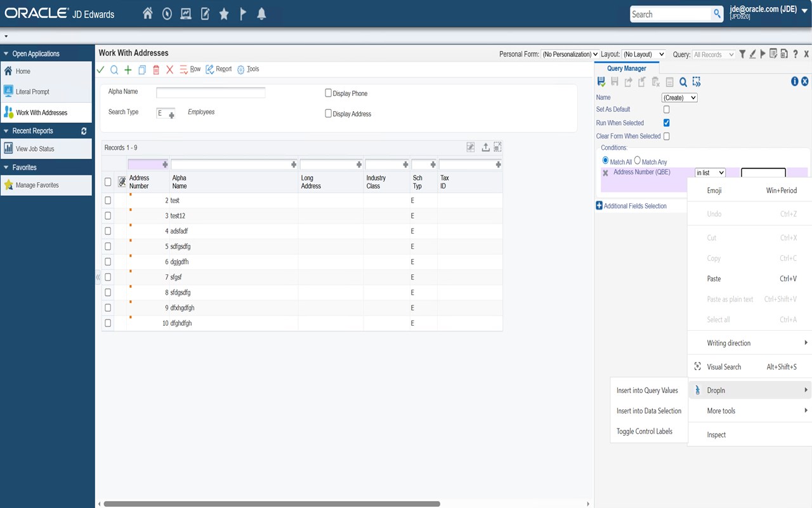Click the dashed selection box icon in Query Manager

697,82
